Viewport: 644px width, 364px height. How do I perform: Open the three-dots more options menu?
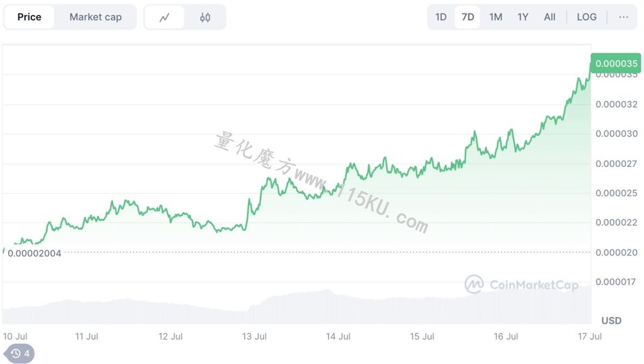coord(623,17)
